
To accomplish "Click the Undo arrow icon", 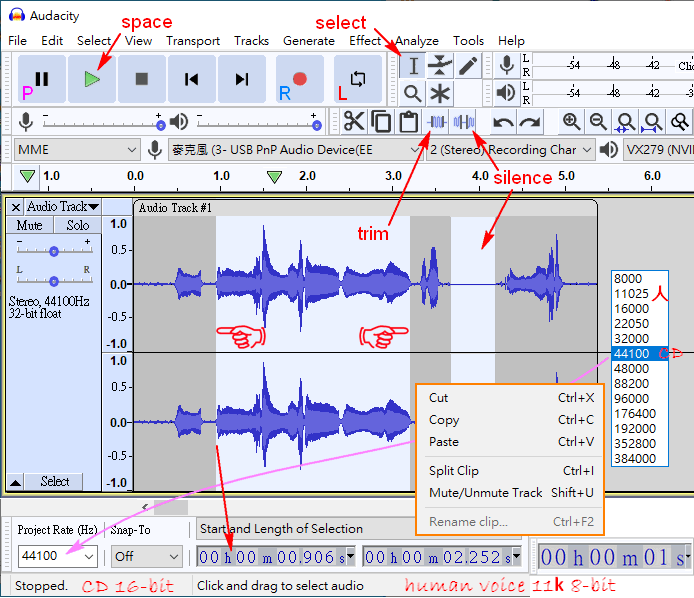I will pyautogui.click(x=503, y=122).
